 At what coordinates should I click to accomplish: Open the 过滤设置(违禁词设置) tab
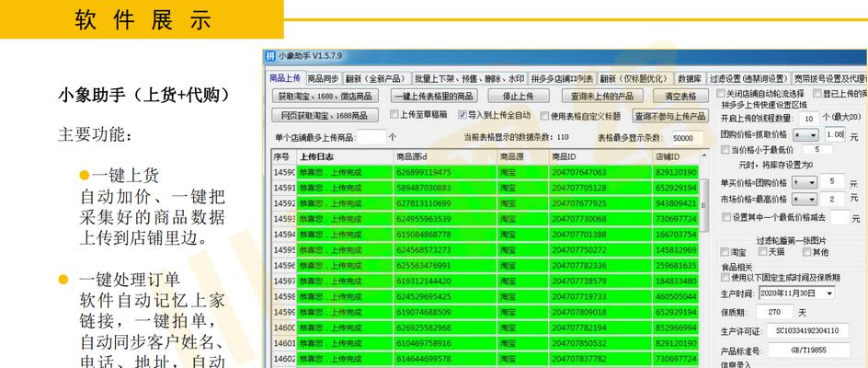[x=748, y=79]
